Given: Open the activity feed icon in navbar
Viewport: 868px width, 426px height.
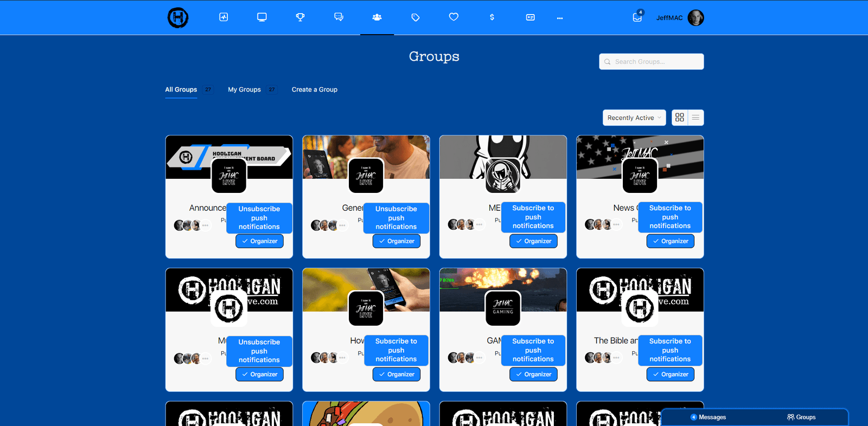Looking at the screenshot, I should point(224,17).
